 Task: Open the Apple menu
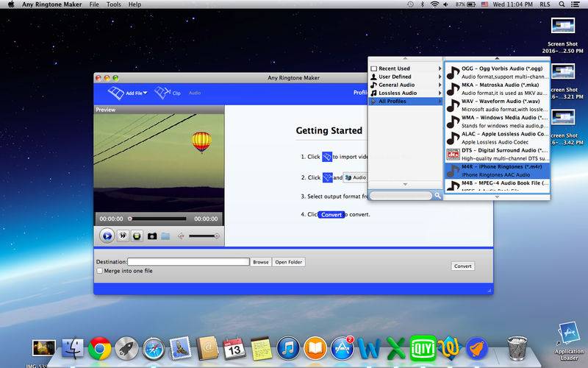click(11, 4)
